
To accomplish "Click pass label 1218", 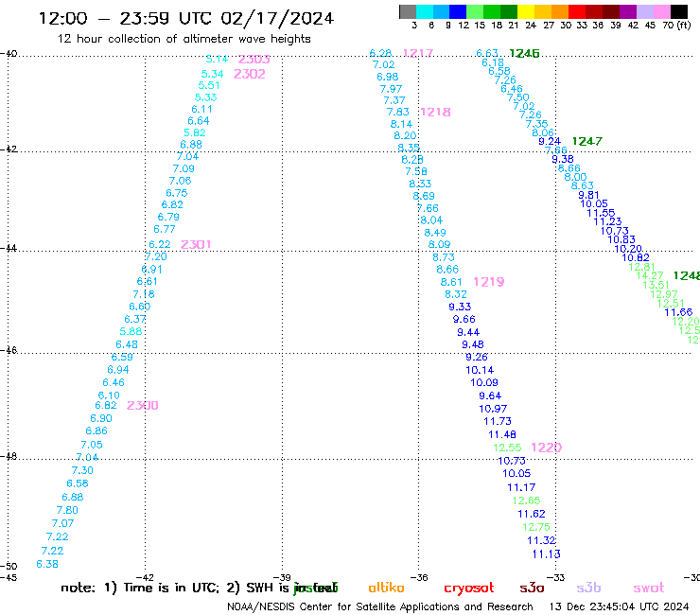I will coord(435,112).
